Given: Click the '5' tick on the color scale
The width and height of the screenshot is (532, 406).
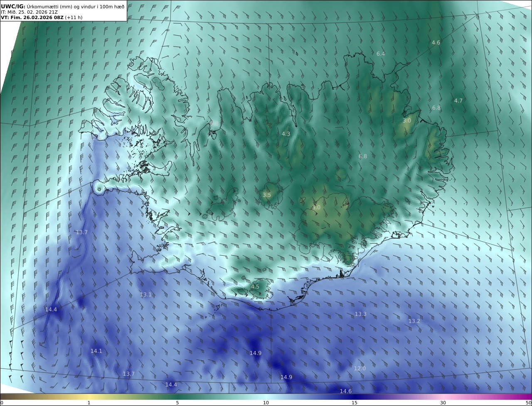Looking at the screenshot, I should point(177,403).
